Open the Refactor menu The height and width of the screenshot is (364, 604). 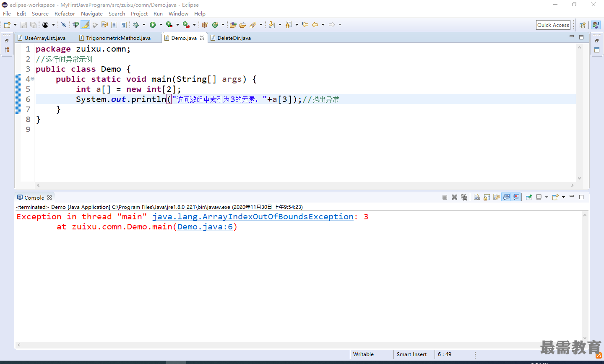65,13
